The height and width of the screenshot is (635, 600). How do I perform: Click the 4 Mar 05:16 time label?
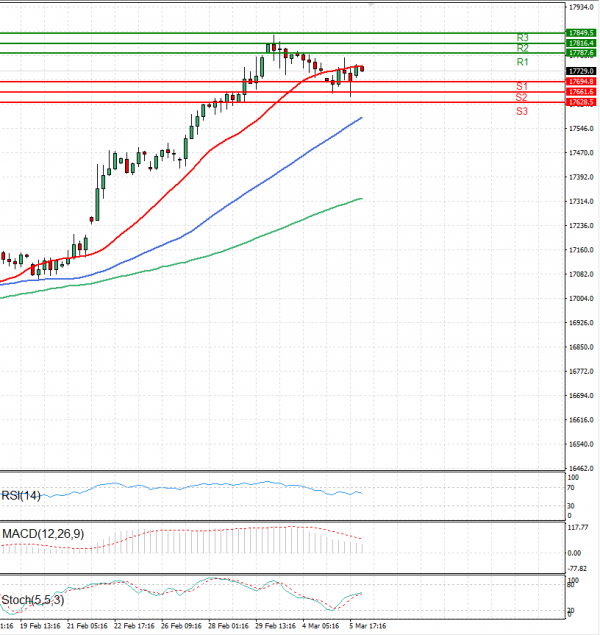[321, 626]
